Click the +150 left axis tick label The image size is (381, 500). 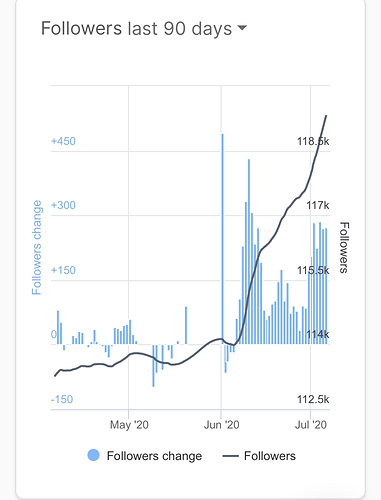pyautogui.click(x=63, y=270)
